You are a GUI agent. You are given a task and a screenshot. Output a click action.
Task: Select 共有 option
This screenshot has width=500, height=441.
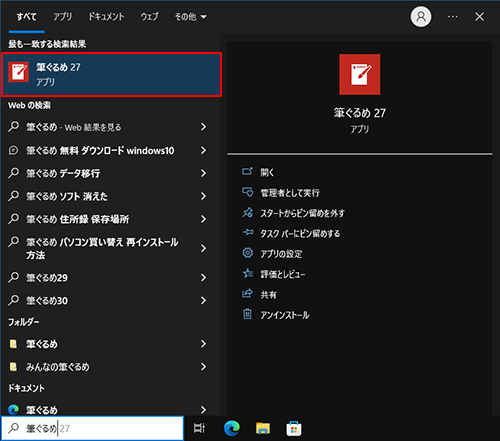[x=268, y=294]
